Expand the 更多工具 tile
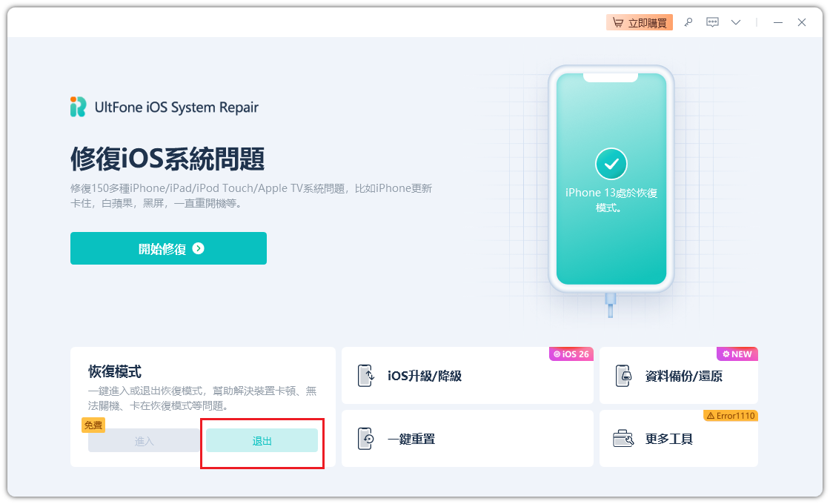Image resolution: width=830 pixels, height=504 pixels. (x=679, y=438)
